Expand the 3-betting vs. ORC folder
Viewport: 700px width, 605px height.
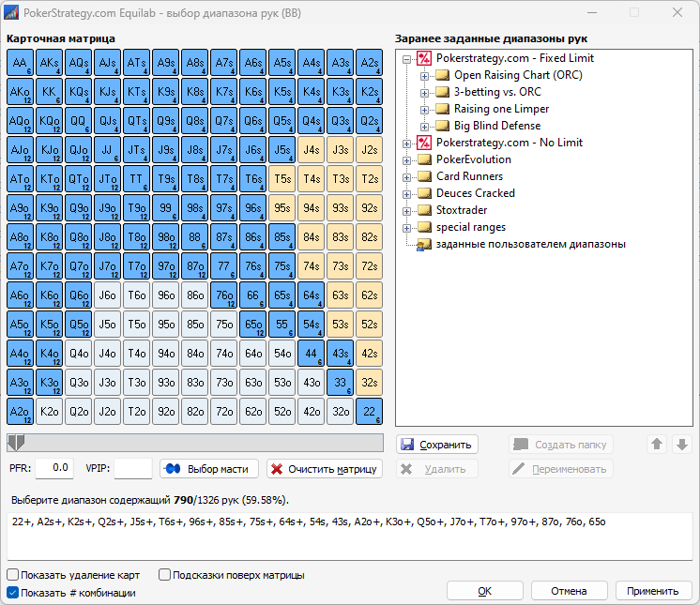click(424, 93)
